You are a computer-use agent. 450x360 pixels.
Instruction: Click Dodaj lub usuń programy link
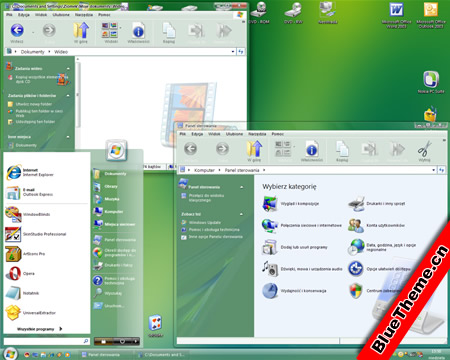pos(304,247)
